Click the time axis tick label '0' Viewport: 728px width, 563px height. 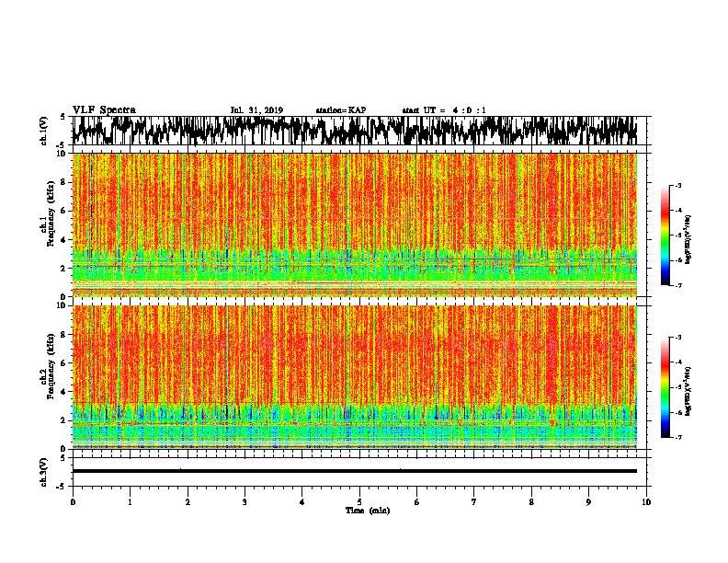(73, 502)
